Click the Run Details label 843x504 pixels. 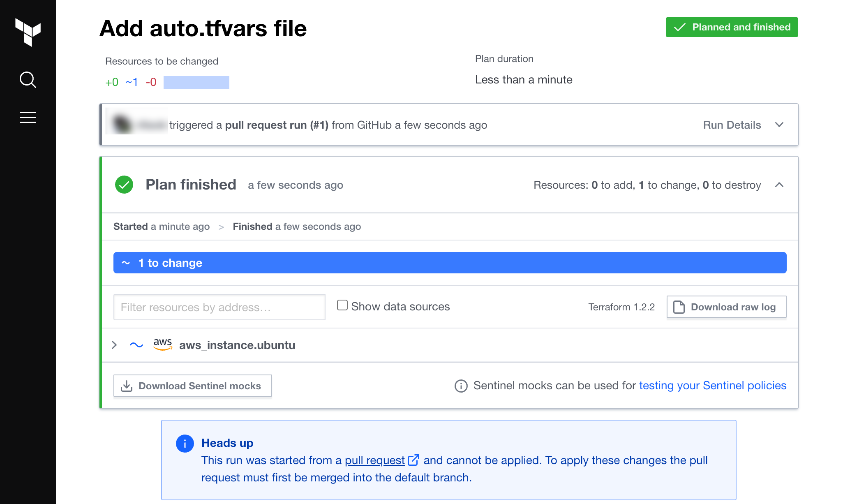pos(732,125)
